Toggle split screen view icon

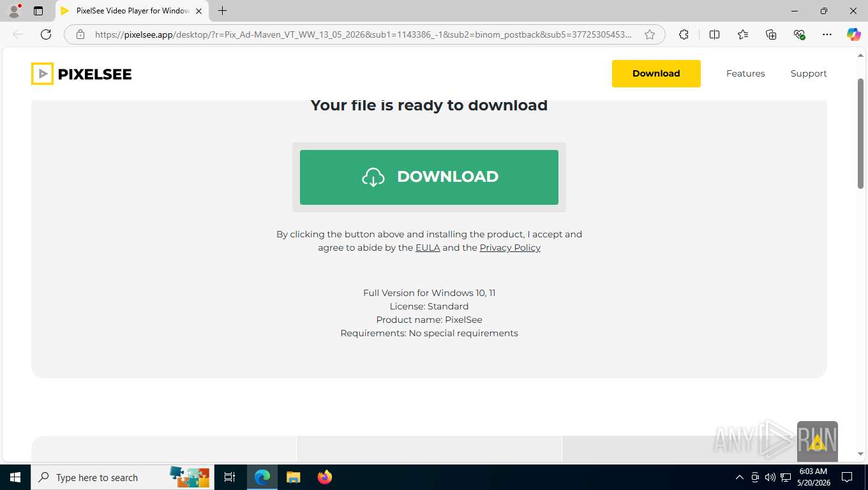(714, 34)
